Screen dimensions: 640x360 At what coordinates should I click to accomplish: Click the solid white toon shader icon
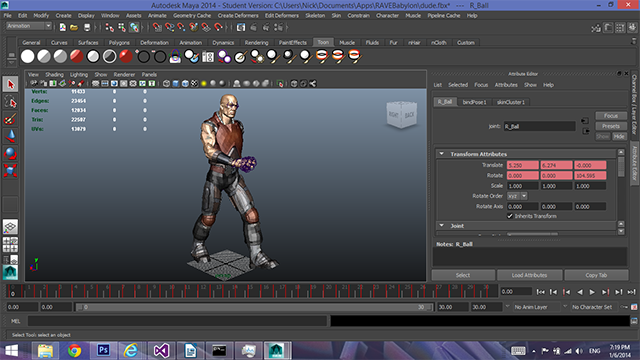(x=27, y=56)
